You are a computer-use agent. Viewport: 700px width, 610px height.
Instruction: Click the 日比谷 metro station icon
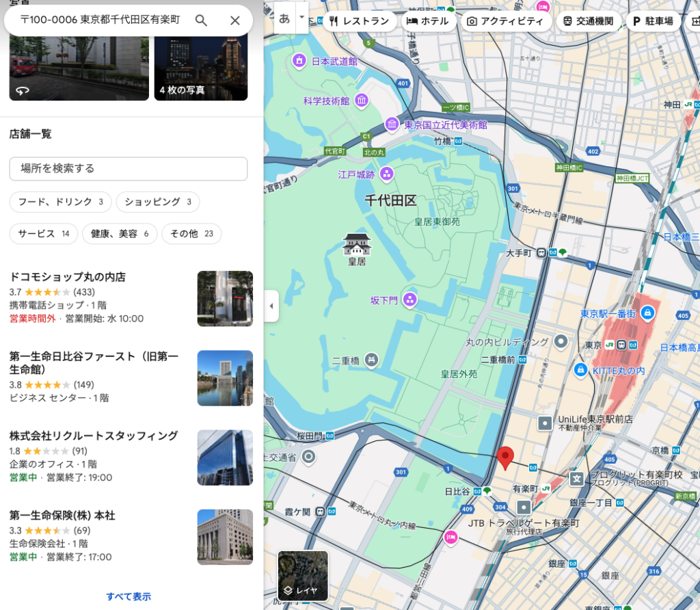click(477, 491)
